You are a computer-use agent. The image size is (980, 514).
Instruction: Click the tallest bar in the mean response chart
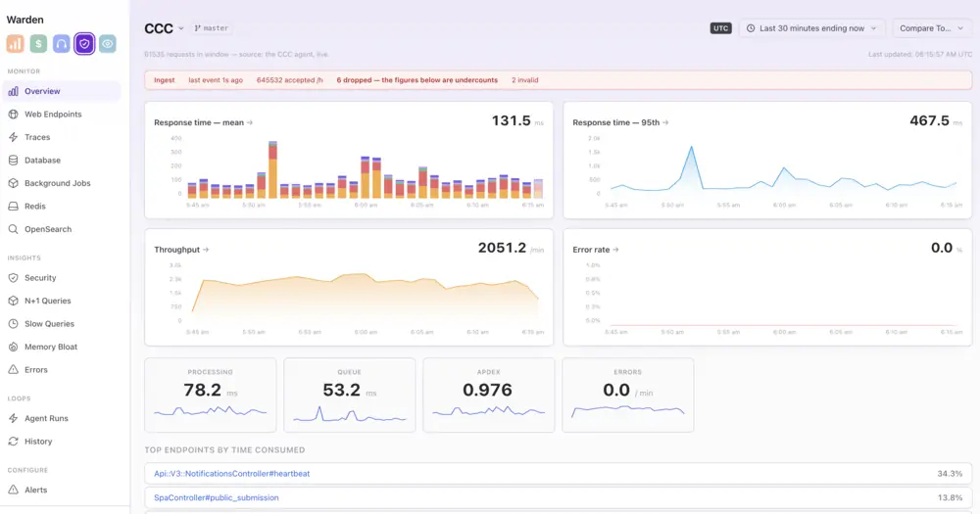tap(272, 170)
